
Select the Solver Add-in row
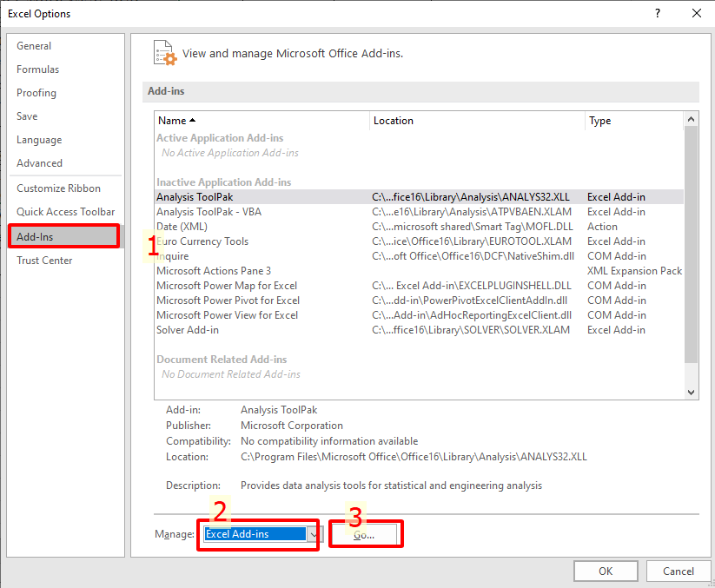pyautogui.click(x=419, y=330)
